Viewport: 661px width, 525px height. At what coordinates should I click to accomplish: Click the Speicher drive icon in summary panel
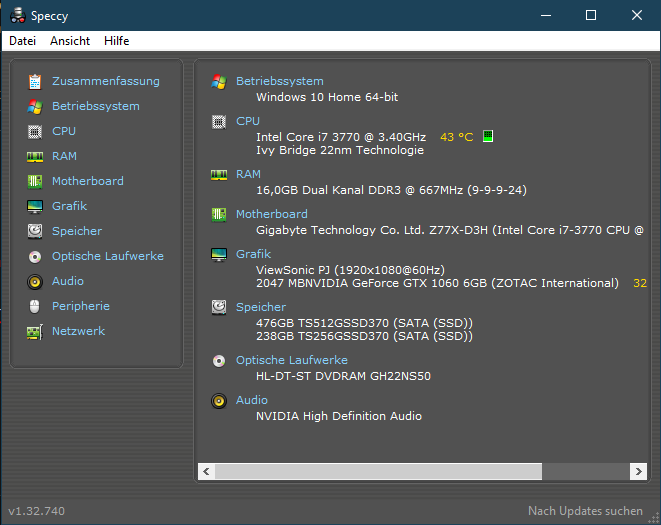219,307
